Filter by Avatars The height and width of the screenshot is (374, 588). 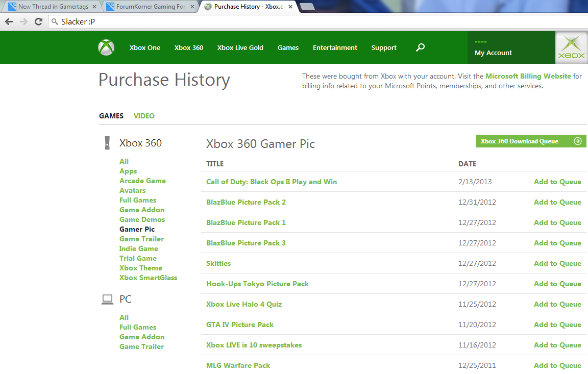132,190
